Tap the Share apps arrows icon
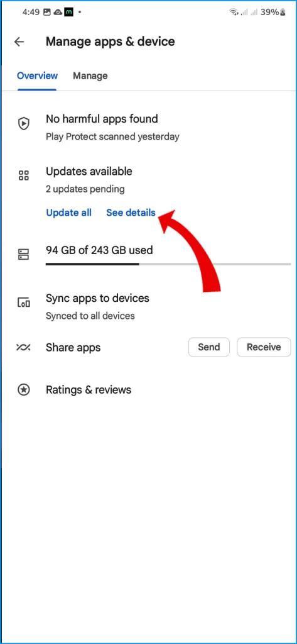 pos(23,347)
